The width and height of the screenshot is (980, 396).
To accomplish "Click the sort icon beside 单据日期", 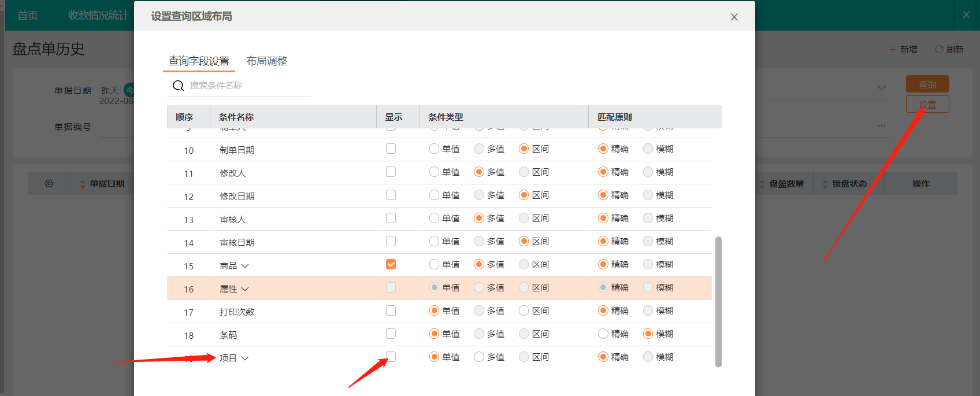I will point(82,184).
